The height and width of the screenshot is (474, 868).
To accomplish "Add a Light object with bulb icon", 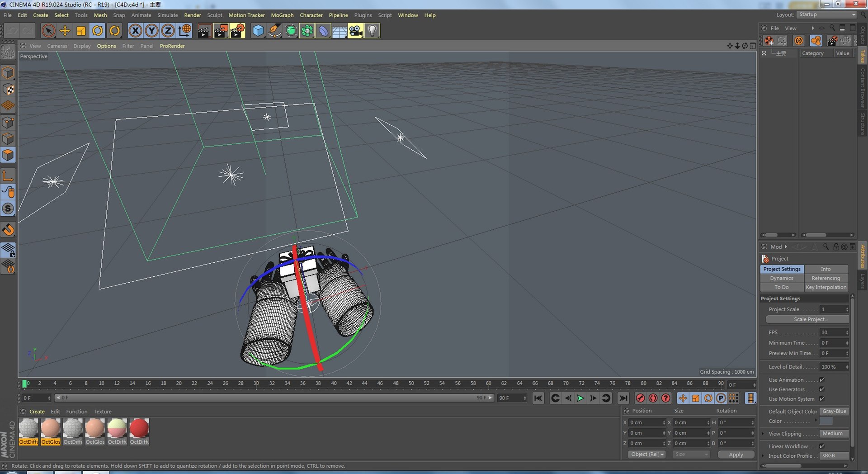I will pos(372,31).
